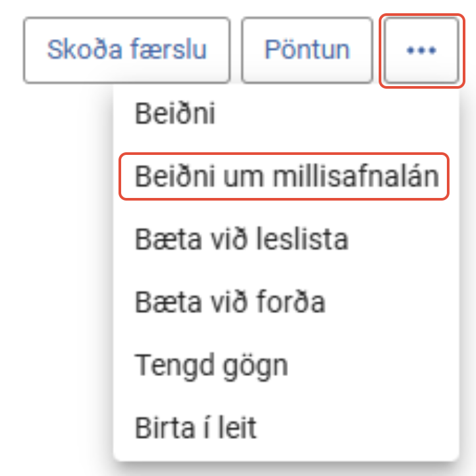Click the Bæta við forða menu entry

(230, 302)
